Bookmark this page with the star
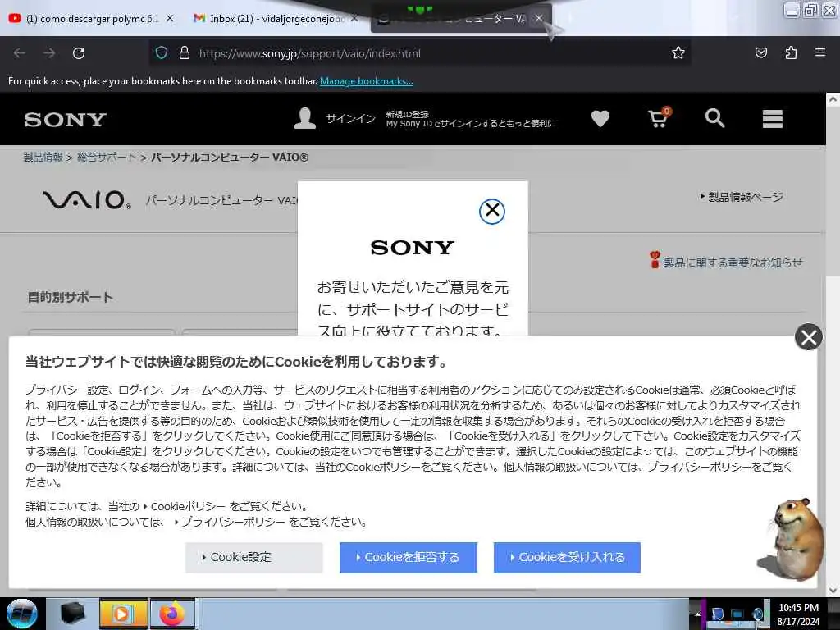The image size is (840, 630). 678,53
